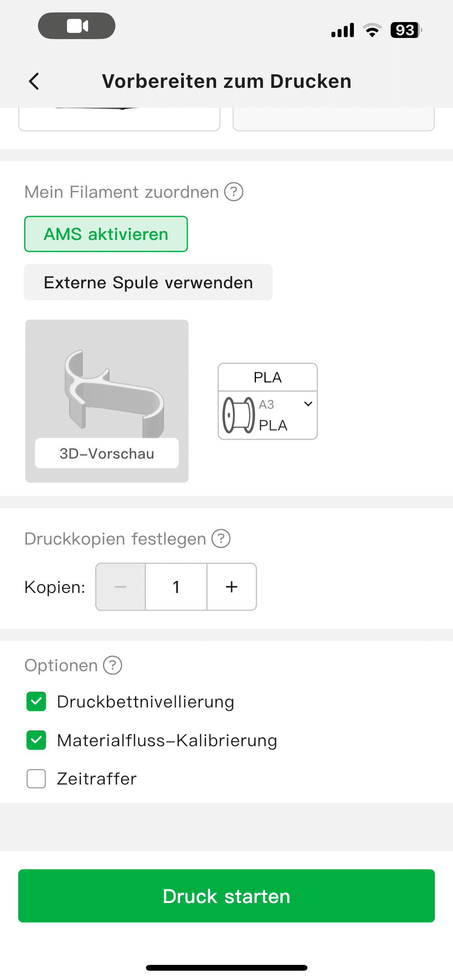Increase copies with plus button
This screenshot has width=453, height=980.
(x=232, y=587)
